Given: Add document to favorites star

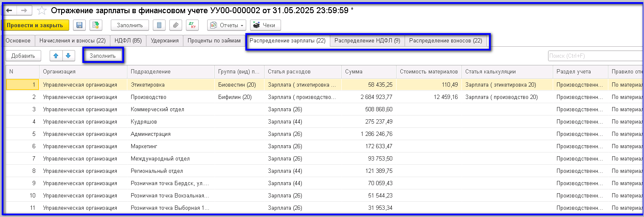Looking at the screenshot, I should pyautogui.click(x=42, y=11).
